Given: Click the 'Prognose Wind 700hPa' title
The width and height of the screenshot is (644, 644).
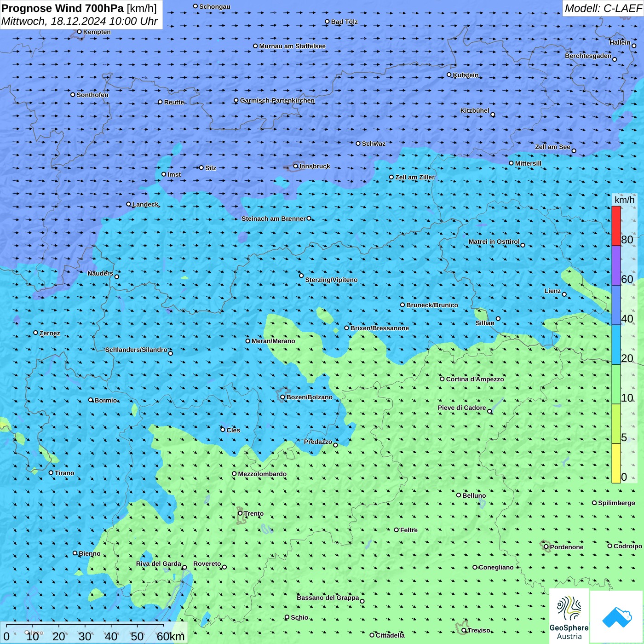Looking at the screenshot, I should tap(63, 8).
